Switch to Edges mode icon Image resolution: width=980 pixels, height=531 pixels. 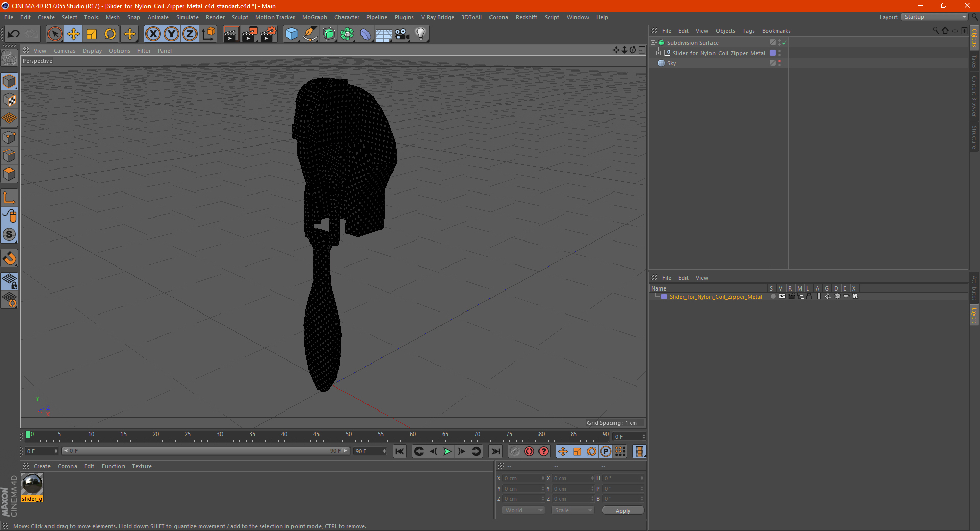click(10, 156)
